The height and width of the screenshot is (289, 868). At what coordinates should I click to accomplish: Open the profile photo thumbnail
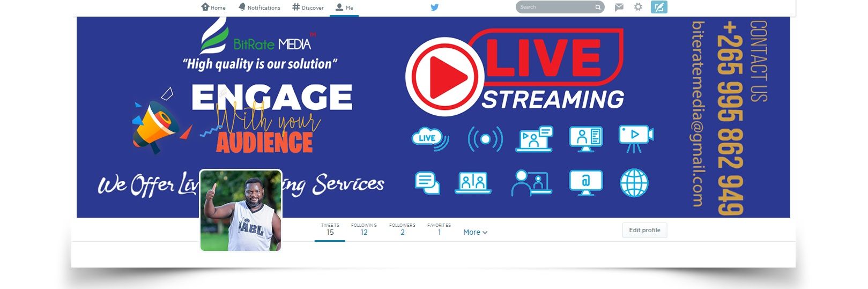click(x=241, y=210)
